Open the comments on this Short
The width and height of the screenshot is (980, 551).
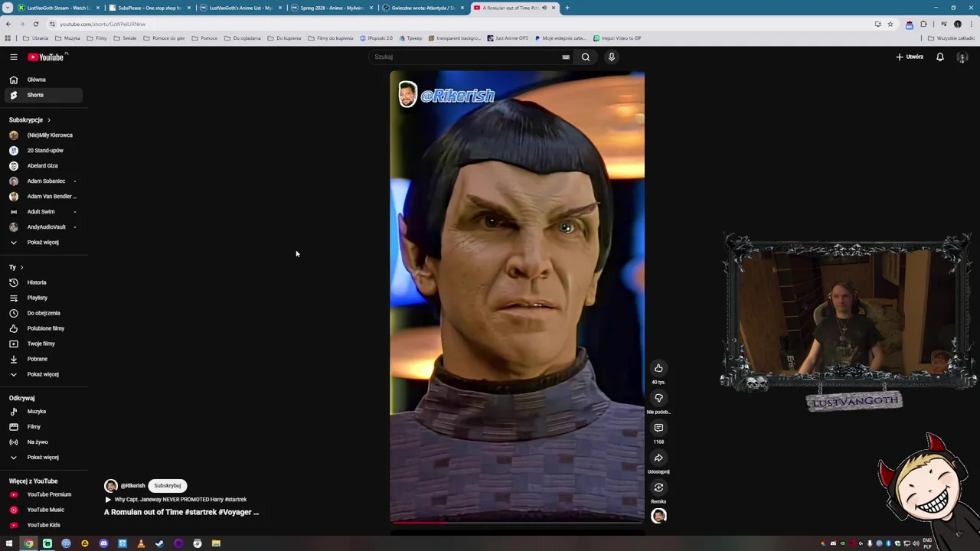658,428
